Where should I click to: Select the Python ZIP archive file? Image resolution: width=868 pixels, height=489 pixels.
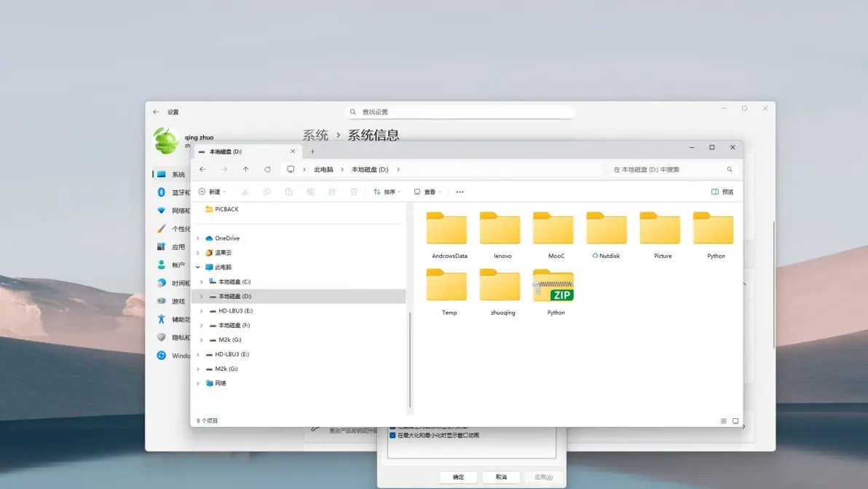tap(553, 286)
